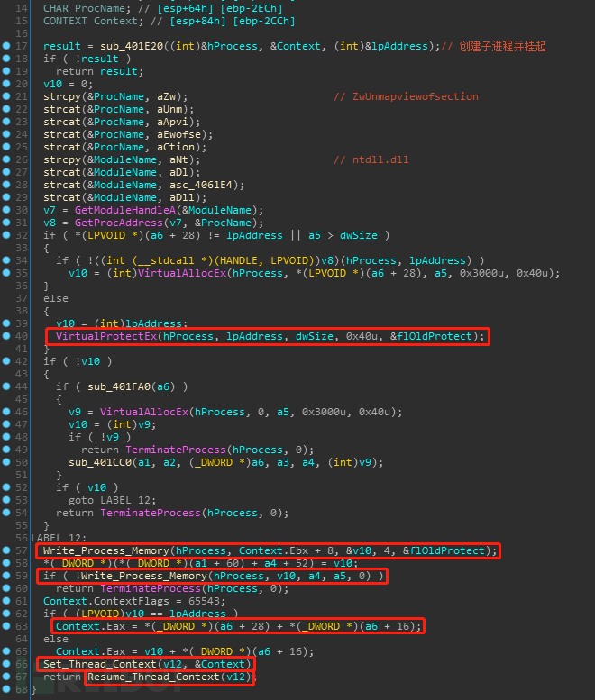Set breakpoint dot at line 58
Screen dimensions: 595x700
click(6, 562)
